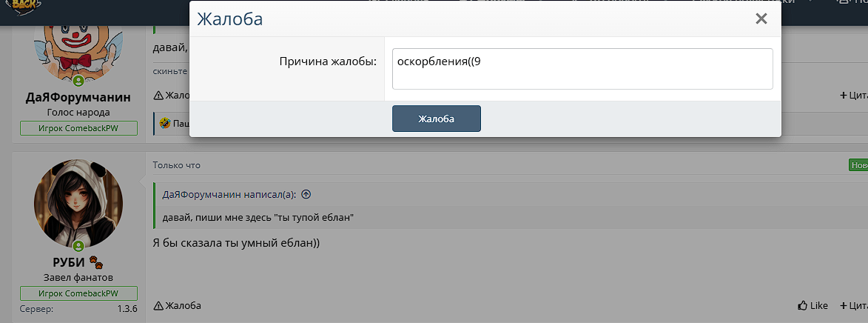
Task: Click the Игрок ComebackPW badge under РУБИ
Action: [78, 293]
